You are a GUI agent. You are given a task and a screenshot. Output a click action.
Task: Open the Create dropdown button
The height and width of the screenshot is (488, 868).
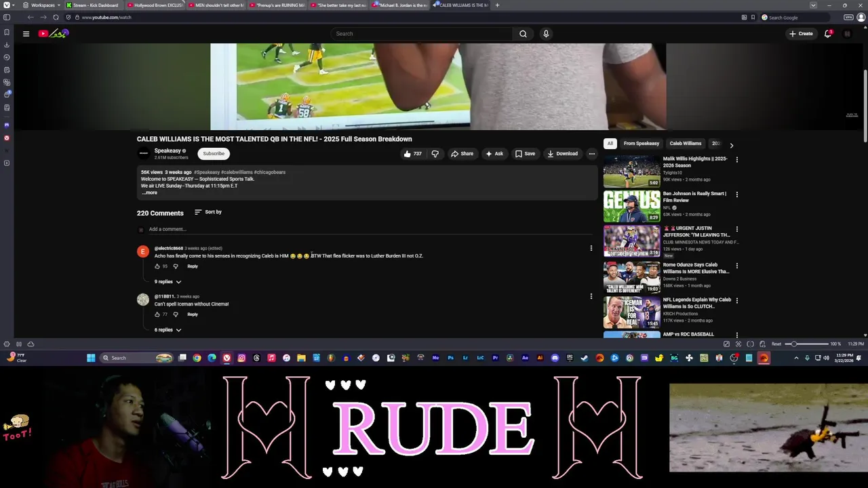tap(801, 33)
